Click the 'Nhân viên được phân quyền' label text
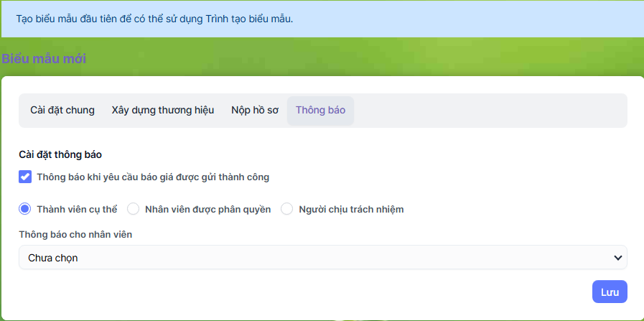 207,209
